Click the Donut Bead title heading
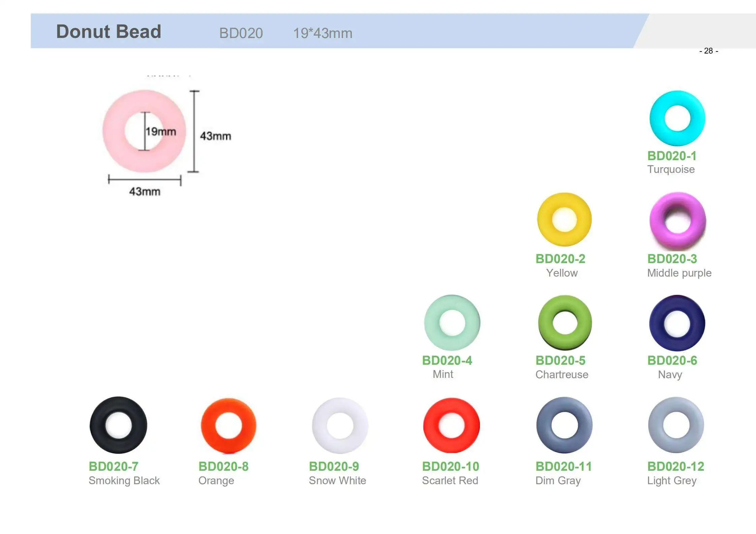The image size is (756, 534). (108, 32)
